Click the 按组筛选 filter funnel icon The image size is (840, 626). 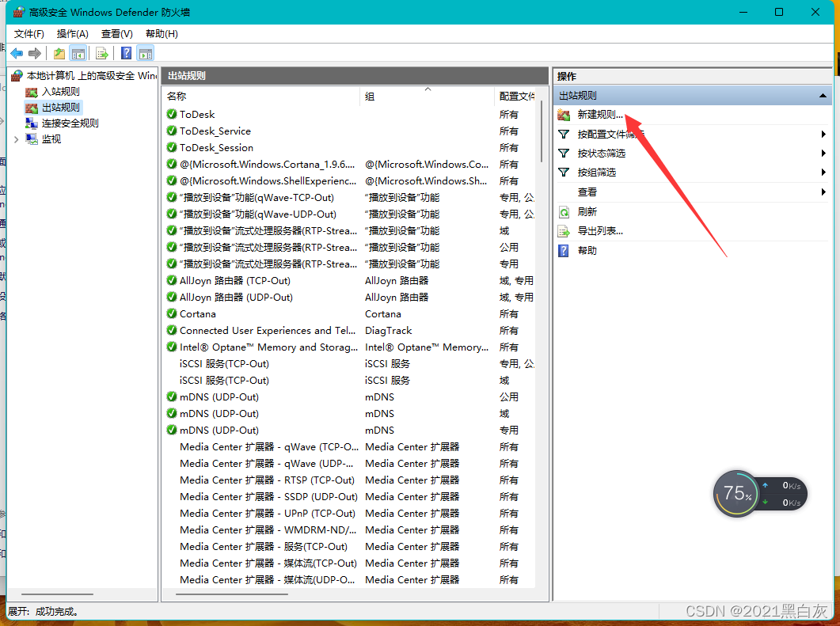(564, 173)
